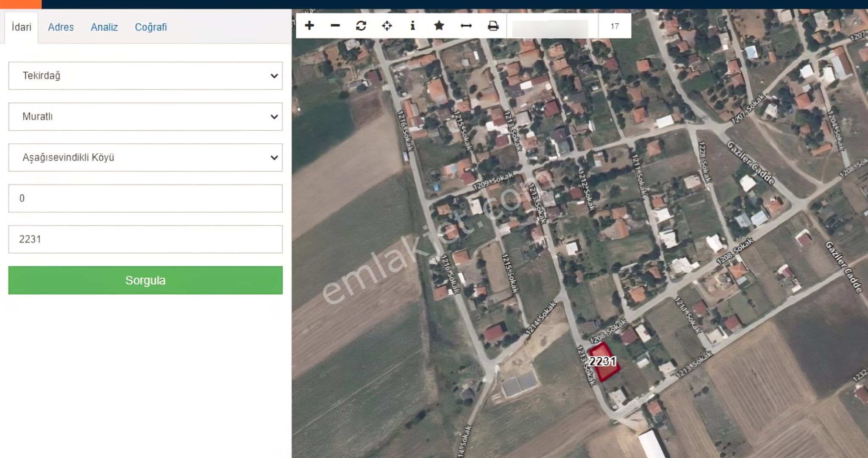Viewport: 868px width, 458px height.
Task: Click the ada number field showing 0
Action: click(145, 198)
